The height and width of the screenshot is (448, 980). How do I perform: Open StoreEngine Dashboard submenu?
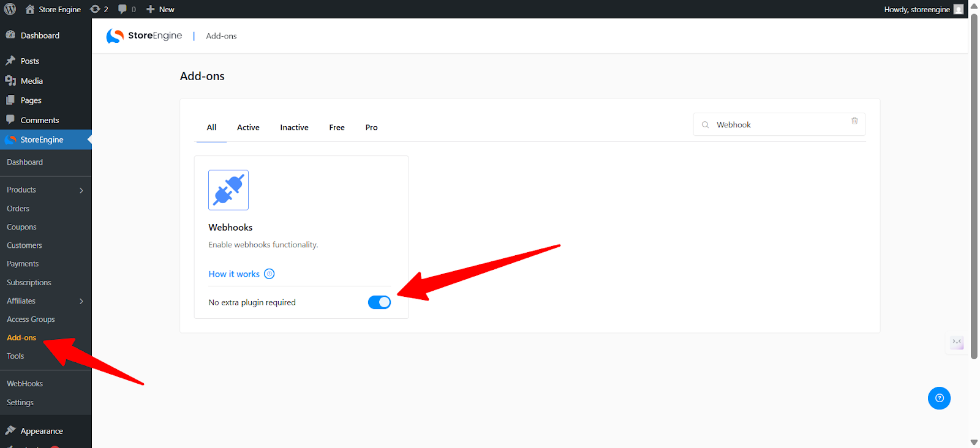pos(24,162)
